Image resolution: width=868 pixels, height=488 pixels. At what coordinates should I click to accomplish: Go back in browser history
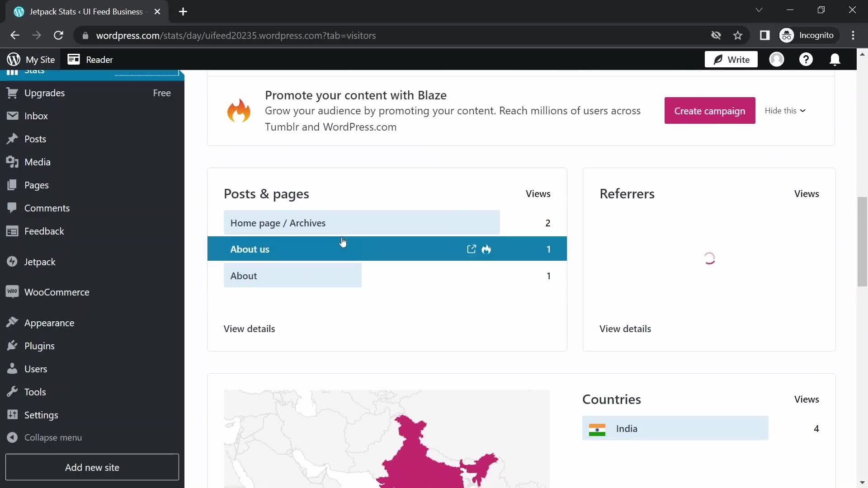(15, 35)
